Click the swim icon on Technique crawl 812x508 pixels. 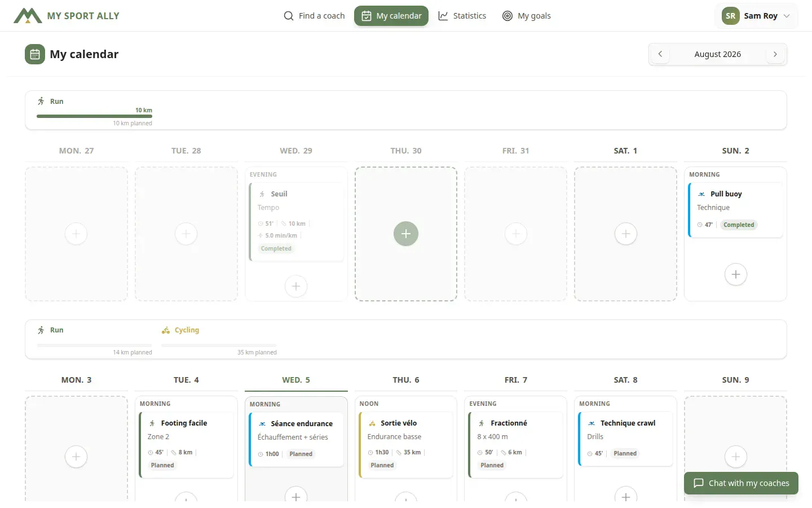pos(592,423)
